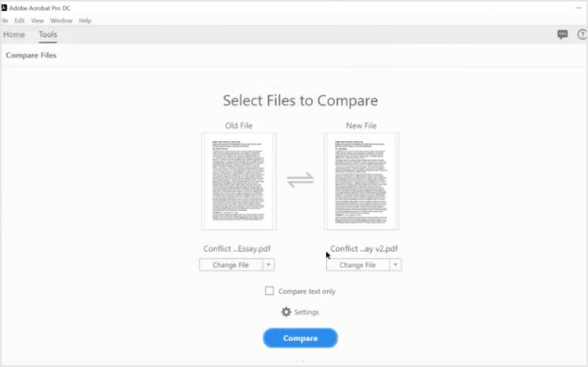Click the Help question mark icon
The height and width of the screenshot is (367, 588).
[583, 35]
